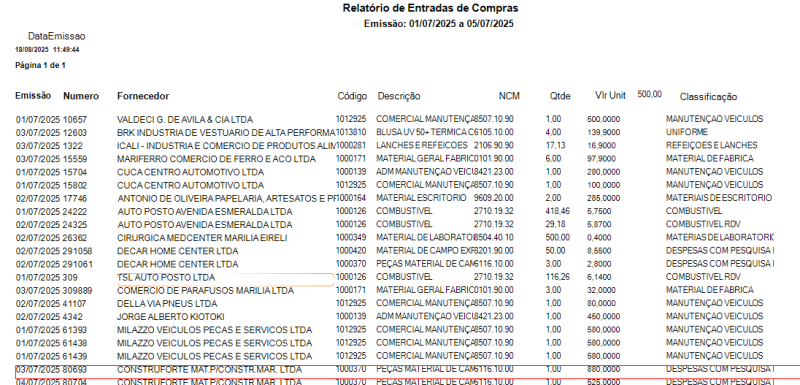Select supplier 'VALDECI G. DE AVILA & CIA LTDA'
This screenshot has height=385, width=800.
[185, 120]
